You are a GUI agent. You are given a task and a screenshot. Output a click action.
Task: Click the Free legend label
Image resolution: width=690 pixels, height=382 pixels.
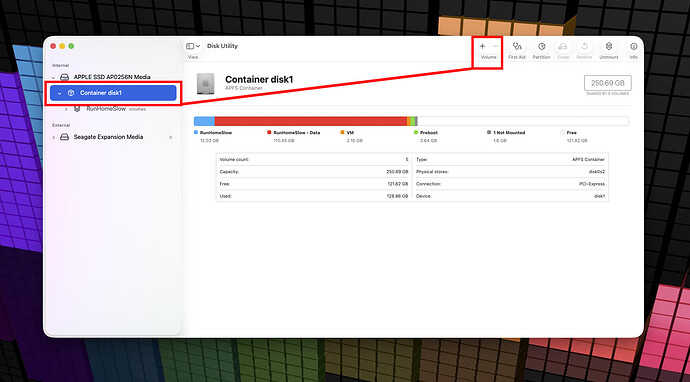(572, 132)
